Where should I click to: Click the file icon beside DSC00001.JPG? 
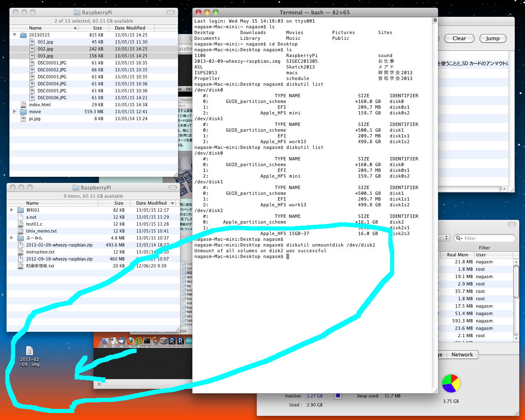tap(32, 63)
